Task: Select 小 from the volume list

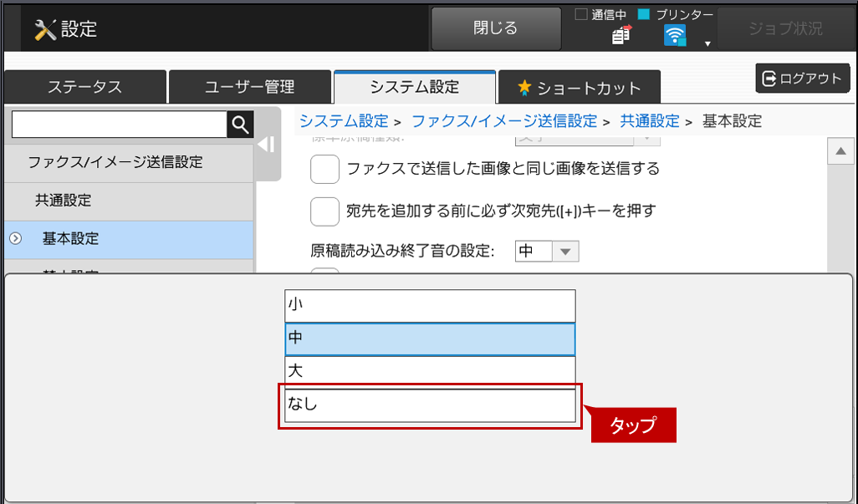Action: (430, 306)
